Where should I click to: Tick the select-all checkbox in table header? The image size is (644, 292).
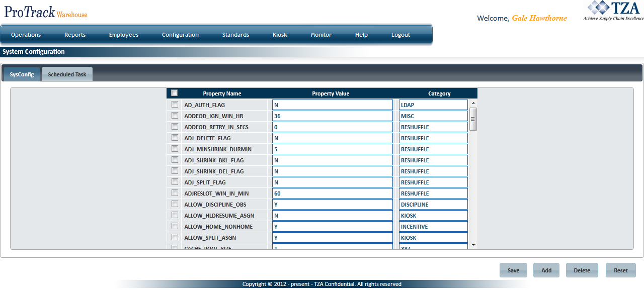coord(175,93)
